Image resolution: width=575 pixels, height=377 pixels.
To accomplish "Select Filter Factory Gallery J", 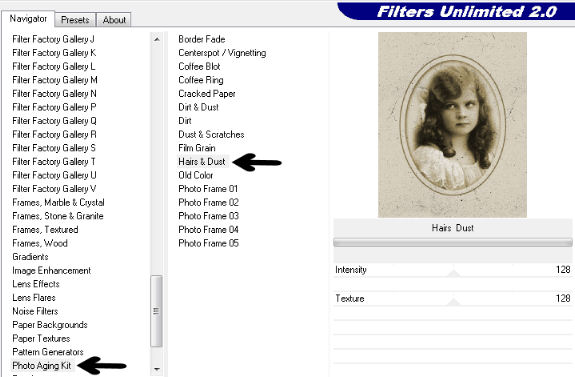I will coord(53,39).
